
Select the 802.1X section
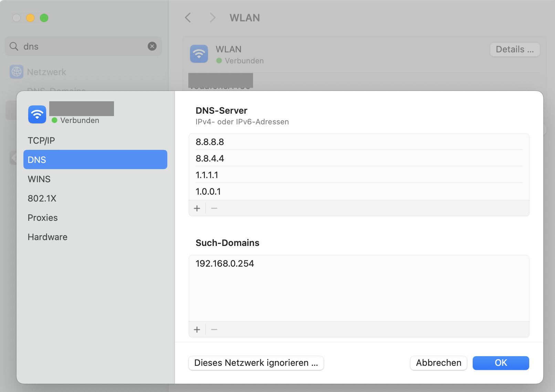[42, 198]
